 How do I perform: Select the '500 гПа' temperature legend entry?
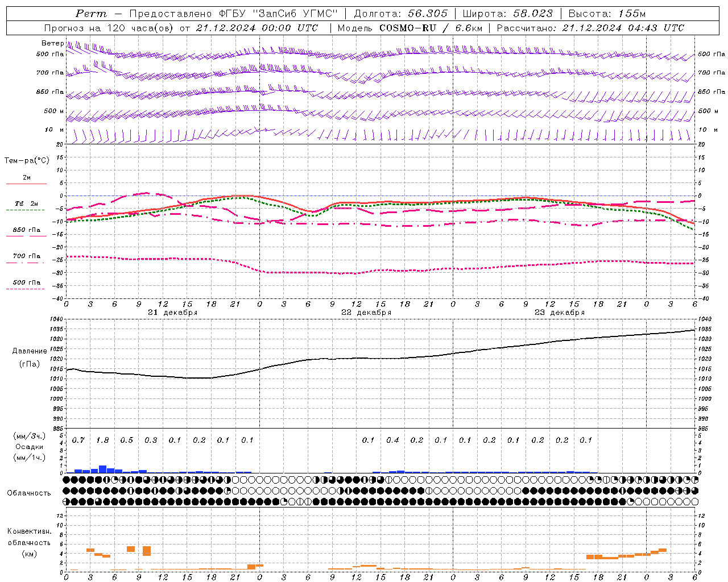(26, 282)
